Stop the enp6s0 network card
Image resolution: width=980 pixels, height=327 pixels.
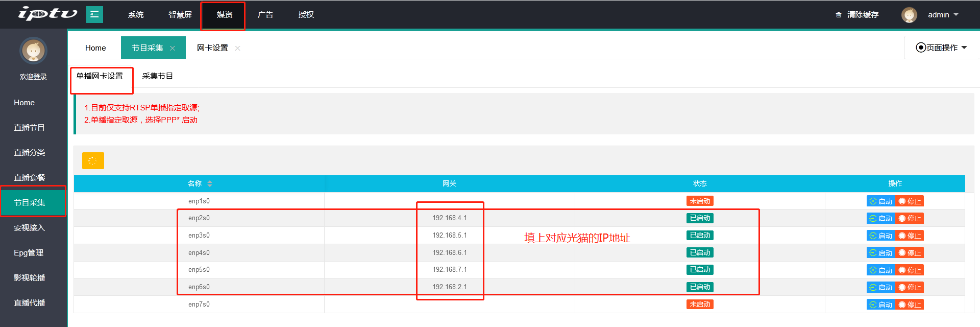[910, 288]
